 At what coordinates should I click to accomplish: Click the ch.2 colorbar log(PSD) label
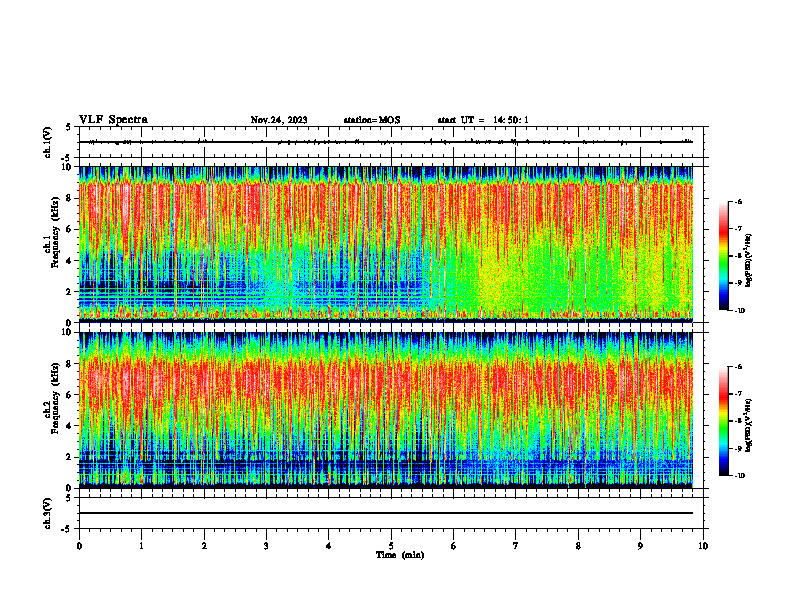pyautogui.click(x=750, y=427)
